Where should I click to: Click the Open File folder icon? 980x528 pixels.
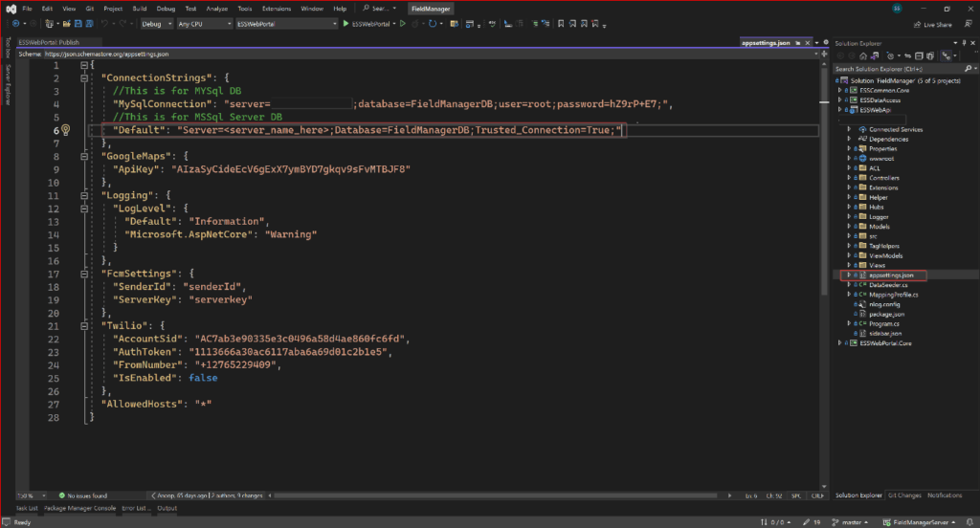click(66, 24)
